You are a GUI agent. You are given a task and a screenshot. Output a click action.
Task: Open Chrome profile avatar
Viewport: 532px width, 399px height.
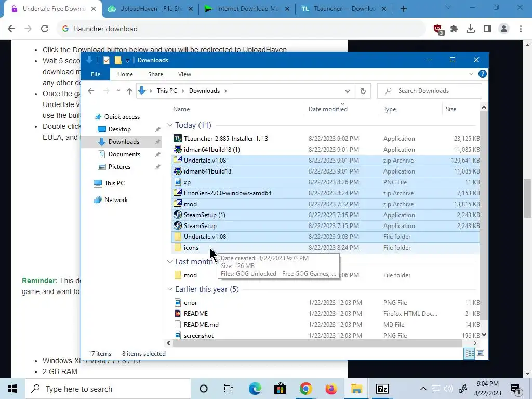tap(504, 29)
